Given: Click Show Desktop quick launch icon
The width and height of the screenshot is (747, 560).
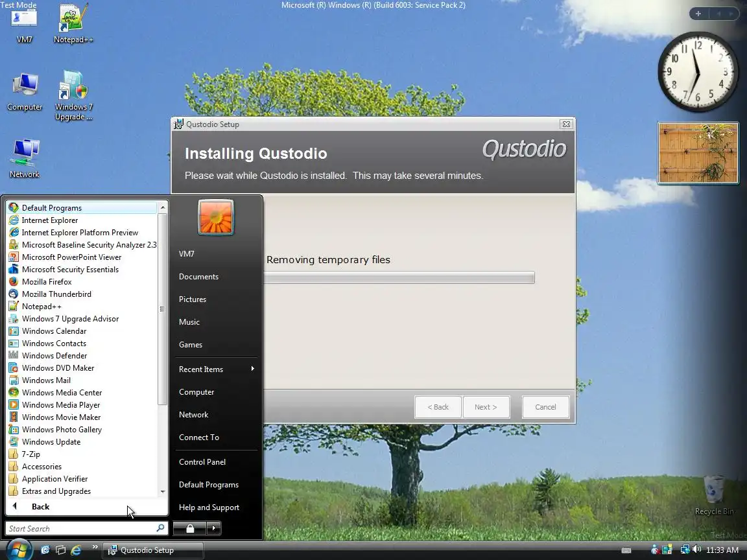Looking at the screenshot, I should 45,550.
